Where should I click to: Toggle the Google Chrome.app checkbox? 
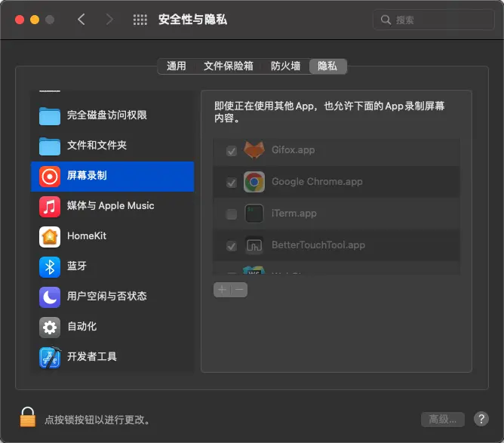[x=232, y=183]
